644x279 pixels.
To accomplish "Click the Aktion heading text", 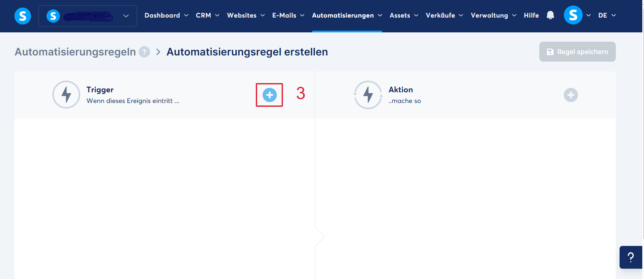I will tap(401, 90).
